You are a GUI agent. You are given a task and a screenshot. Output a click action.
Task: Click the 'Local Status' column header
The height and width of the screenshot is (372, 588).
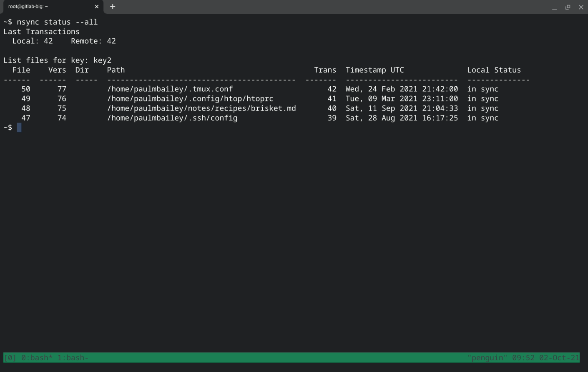click(494, 70)
